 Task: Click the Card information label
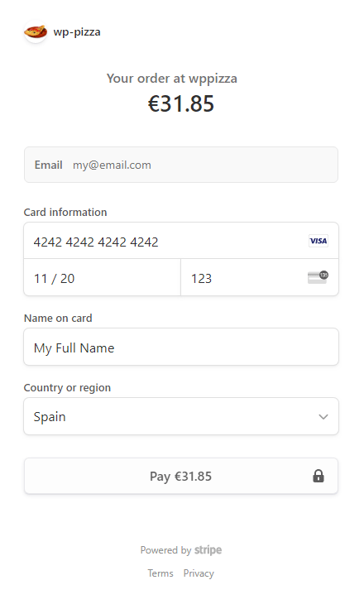coord(65,213)
